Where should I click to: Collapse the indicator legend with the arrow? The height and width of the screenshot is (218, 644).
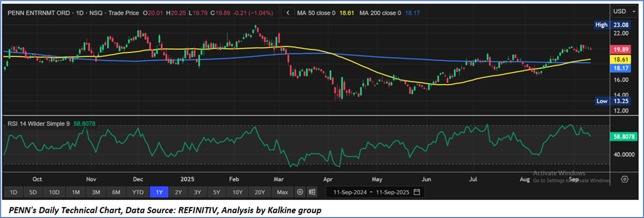click(287, 13)
